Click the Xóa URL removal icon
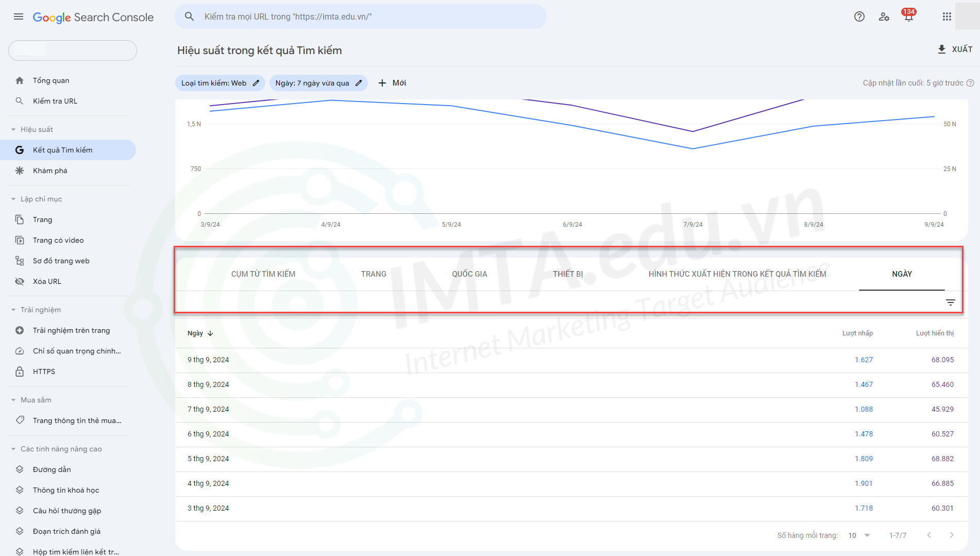980x556 pixels. click(20, 281)
